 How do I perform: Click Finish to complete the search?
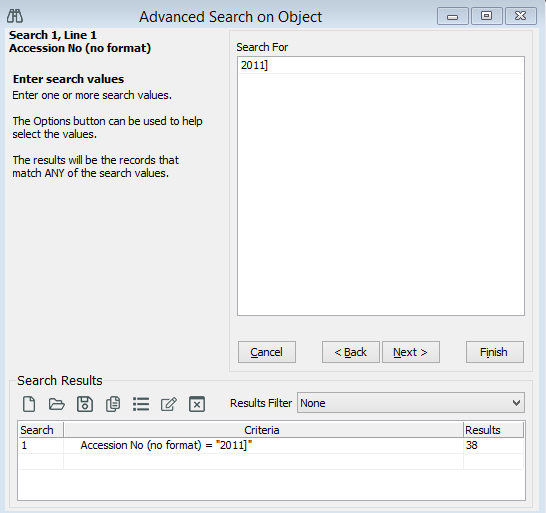click(x=494, y=352)
